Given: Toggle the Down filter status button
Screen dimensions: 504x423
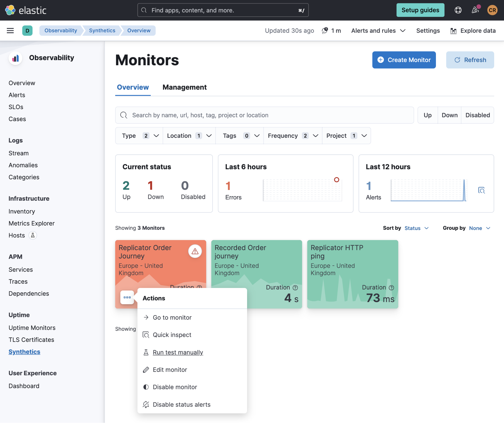Looking at the screenshot, I should pyautogui.click(x=449, y=115).
